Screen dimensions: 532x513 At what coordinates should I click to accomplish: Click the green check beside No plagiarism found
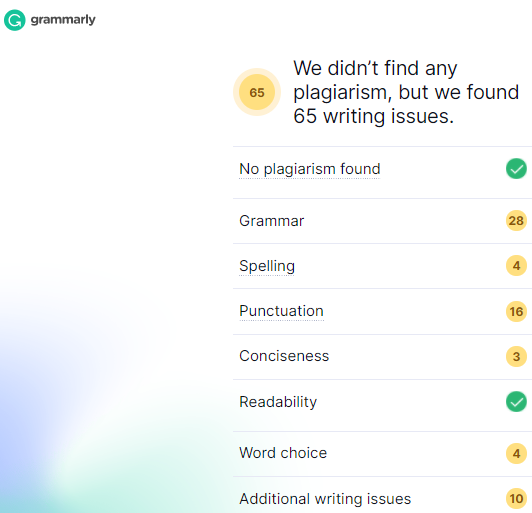[516, 169]
